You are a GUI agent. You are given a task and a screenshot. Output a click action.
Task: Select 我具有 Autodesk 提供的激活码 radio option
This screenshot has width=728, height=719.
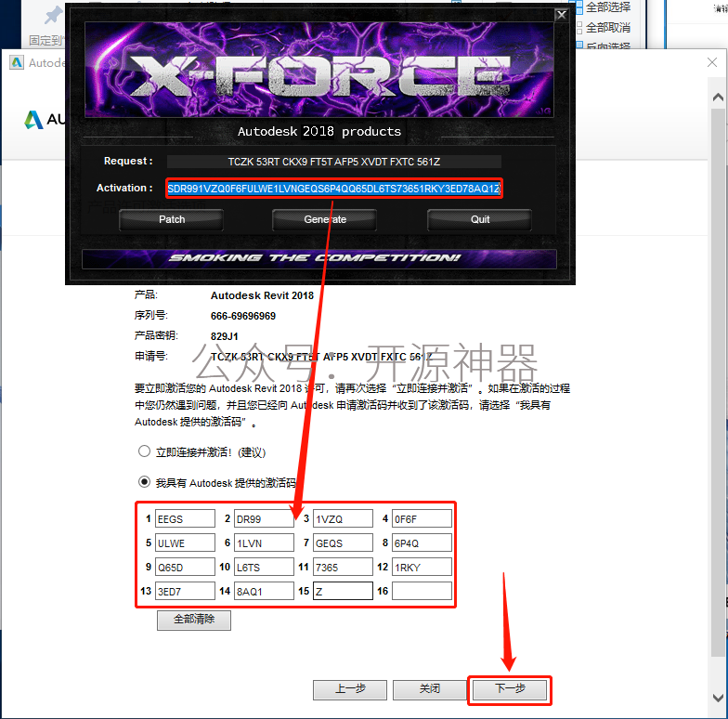[x=145, y=482]
